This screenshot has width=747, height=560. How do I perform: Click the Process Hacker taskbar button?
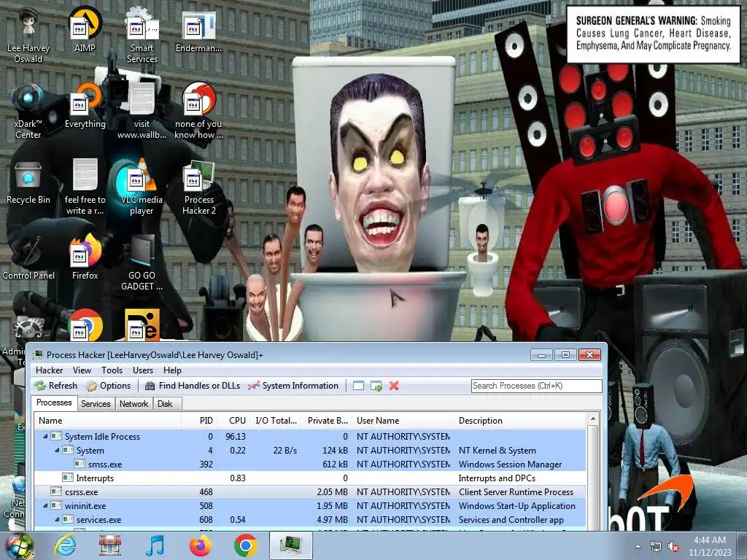291,545
